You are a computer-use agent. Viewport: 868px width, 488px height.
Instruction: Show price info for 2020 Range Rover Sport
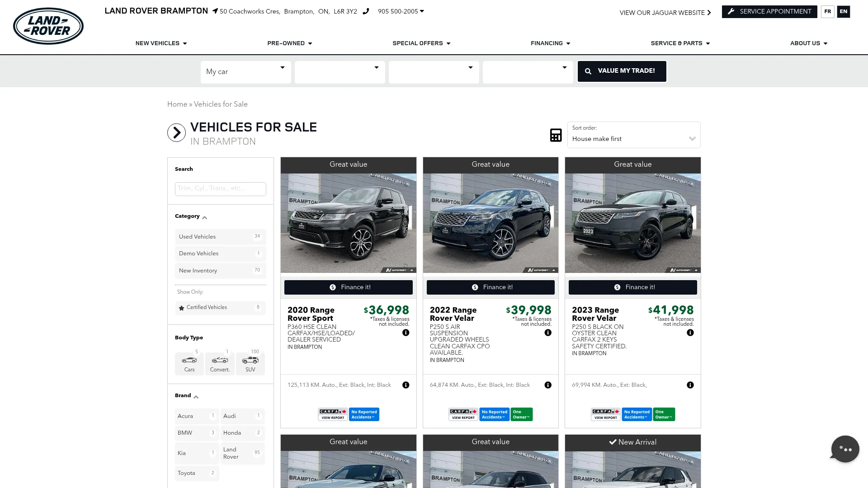click(406, 333)
